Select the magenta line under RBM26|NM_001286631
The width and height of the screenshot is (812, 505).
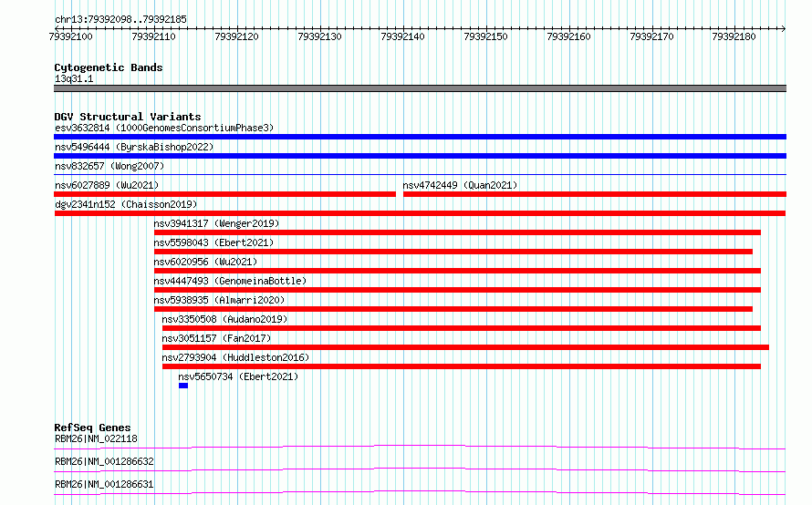[420, 492]
